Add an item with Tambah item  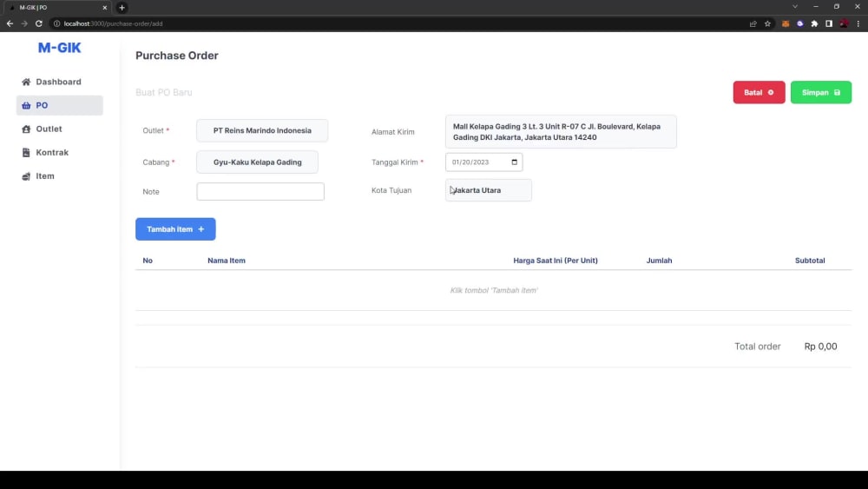click(x=175, y=229)
